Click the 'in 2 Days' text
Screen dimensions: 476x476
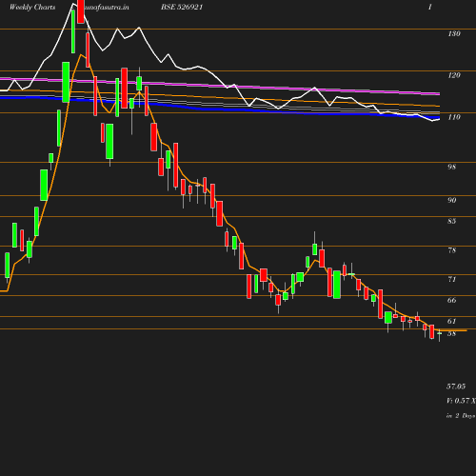point(461,416)
